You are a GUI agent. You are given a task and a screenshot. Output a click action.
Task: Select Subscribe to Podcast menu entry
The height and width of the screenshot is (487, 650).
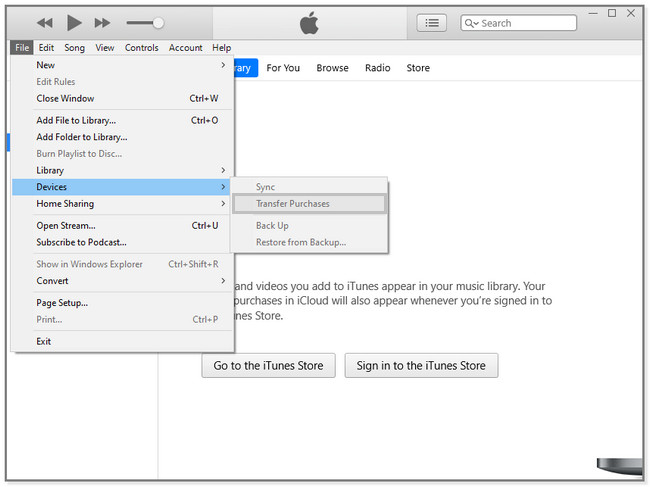point(81,242)
